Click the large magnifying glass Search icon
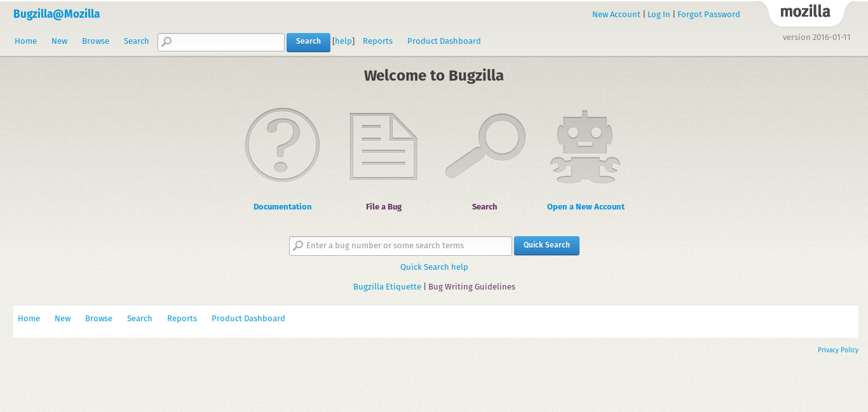This screenshot has width=868, height=412. pyautogui.click(x=485, y=146)
